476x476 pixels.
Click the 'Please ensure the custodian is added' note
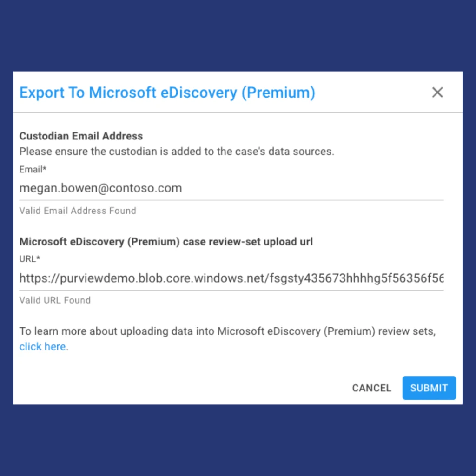(x=177, y=151)
